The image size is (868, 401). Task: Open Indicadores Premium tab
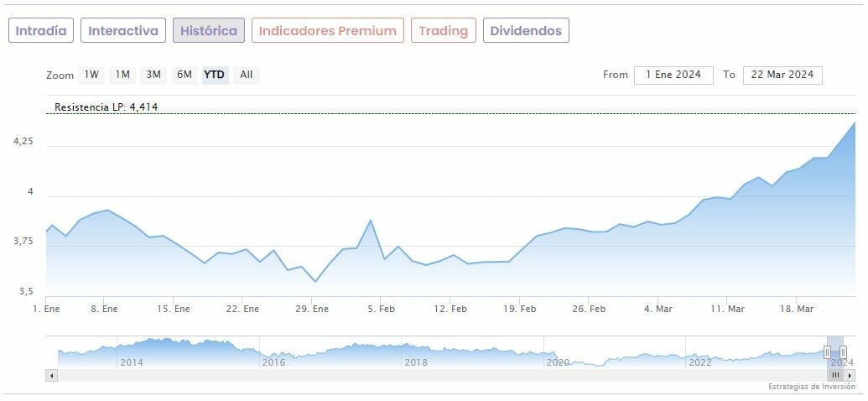click(x=327, y=31)
